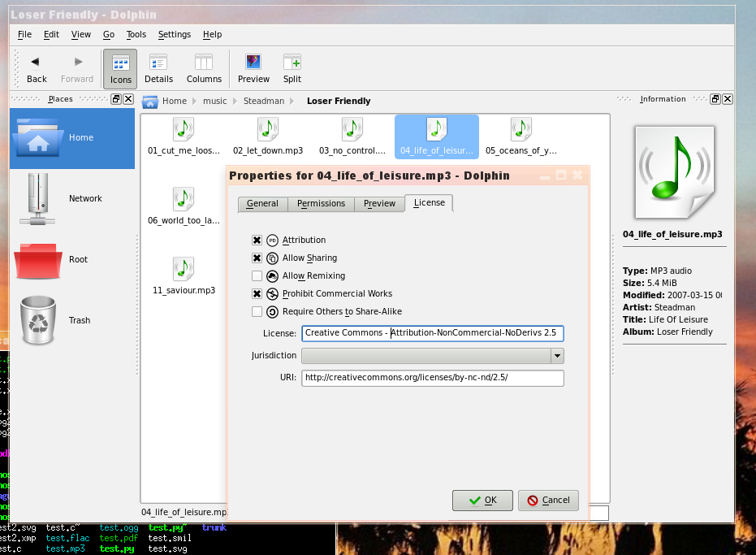This screenshot has width=756, height=555.
Task: Expand breadcrumb arrow after music
Action: [x=235, y=102]
